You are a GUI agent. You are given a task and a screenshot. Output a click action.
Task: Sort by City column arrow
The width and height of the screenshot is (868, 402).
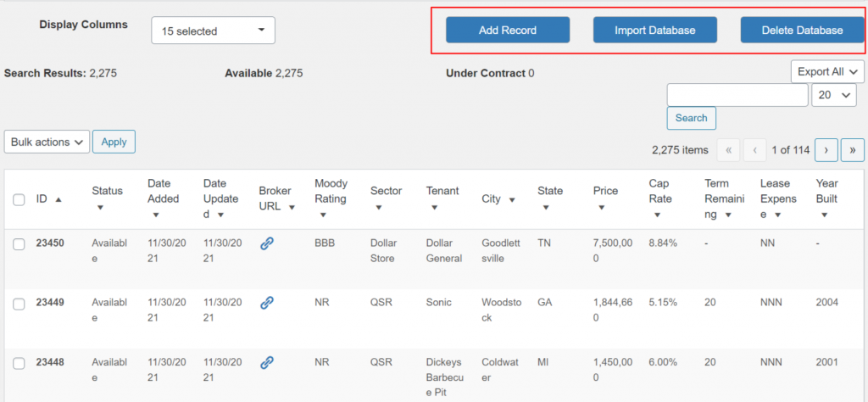tap(511, 199)
